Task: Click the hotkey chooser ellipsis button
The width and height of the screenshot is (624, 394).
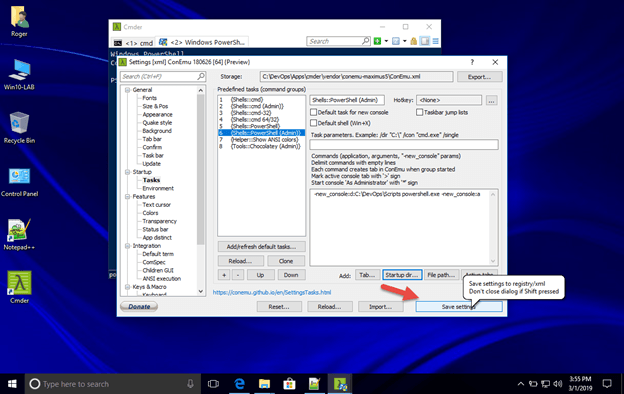Action: [x=491, y=101]
